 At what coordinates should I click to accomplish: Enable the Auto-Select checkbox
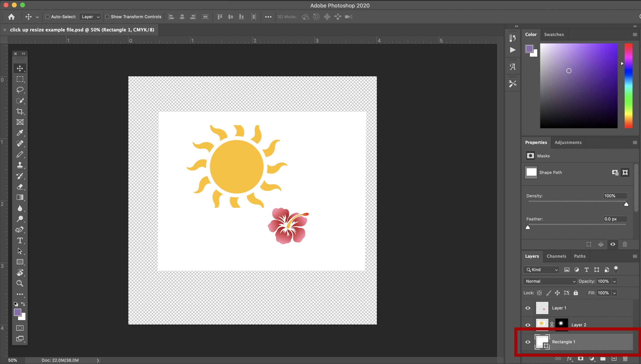tap(47, 17)
